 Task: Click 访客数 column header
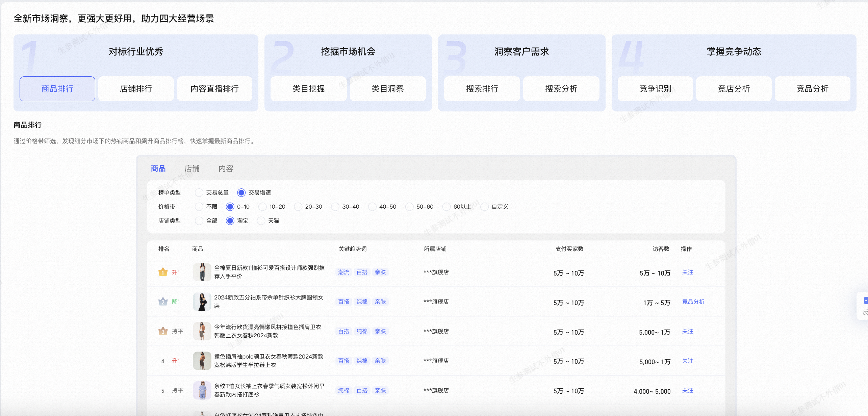(x=661, y=249)
